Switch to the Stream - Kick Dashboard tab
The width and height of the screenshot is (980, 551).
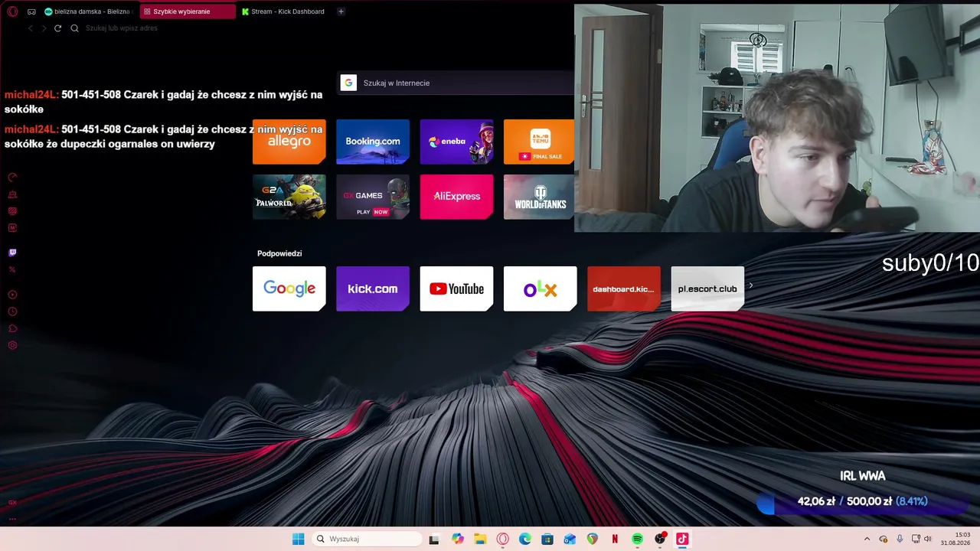tap(283, 11)
